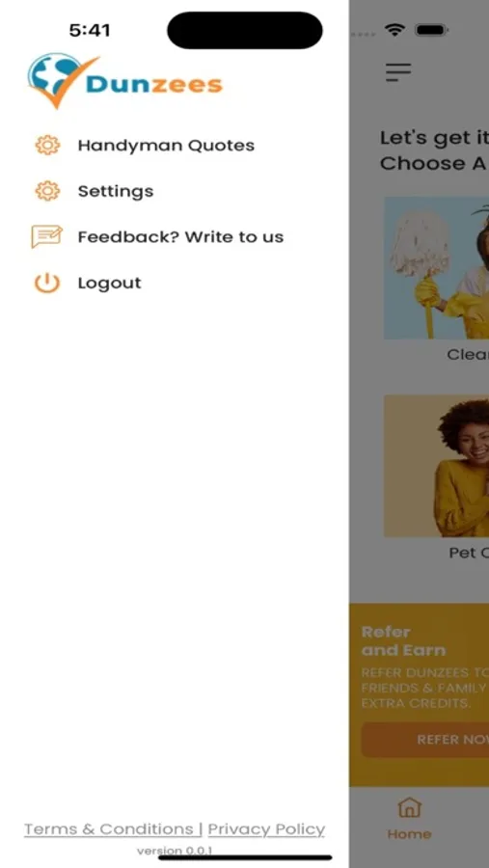Open the Settings menu item
The height and width of the screenshot is (868, 489).
pyautogui.click(x=116, y=192)
